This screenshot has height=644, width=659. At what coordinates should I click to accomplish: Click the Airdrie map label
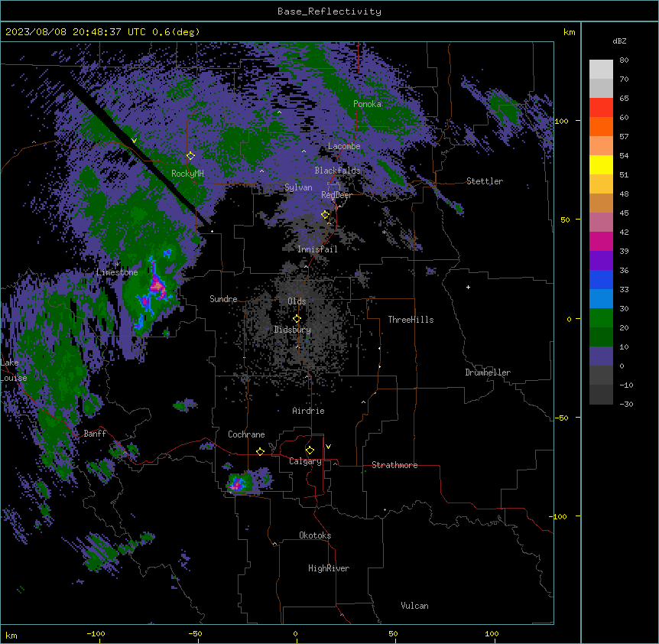pos(309,411)
